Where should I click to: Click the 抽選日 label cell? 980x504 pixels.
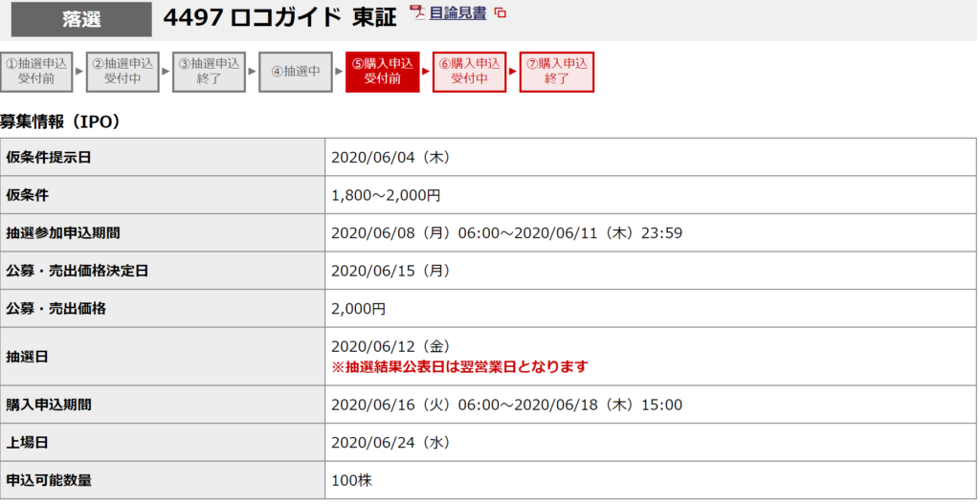[x=163, y=357]
